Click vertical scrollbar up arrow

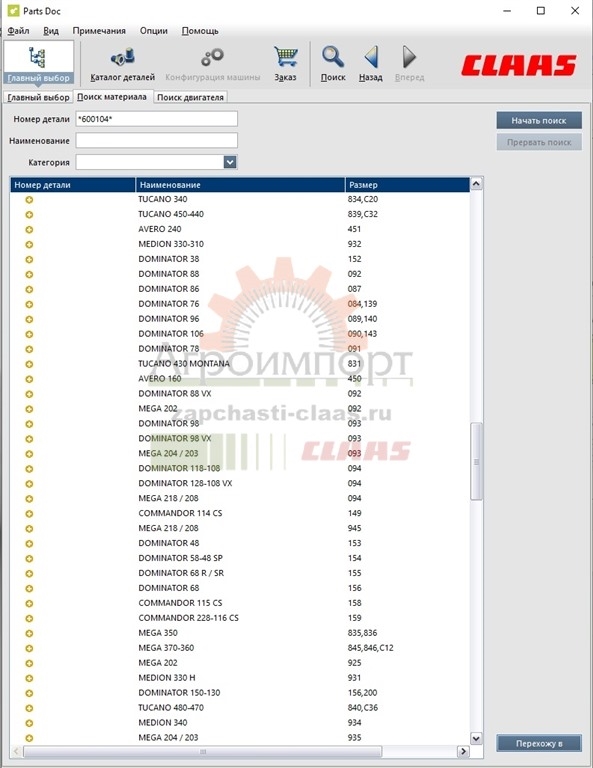pos(476,184)
